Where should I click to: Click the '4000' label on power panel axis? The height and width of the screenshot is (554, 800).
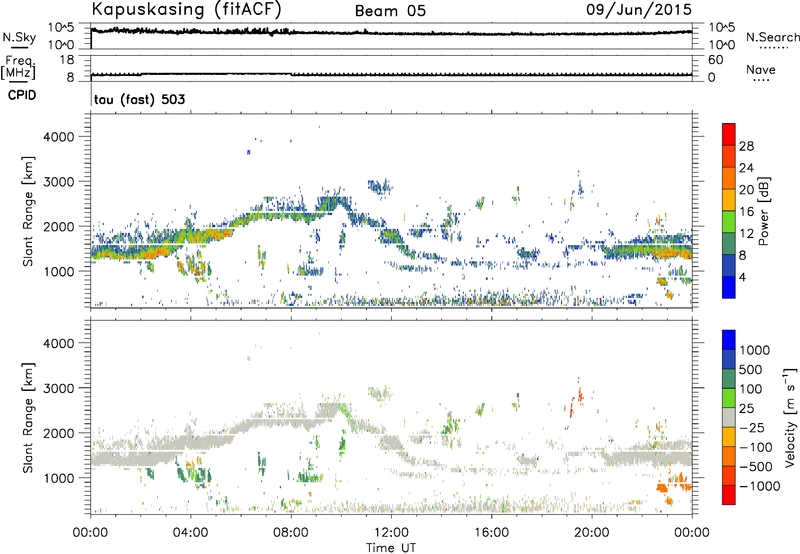tap(58, 137)
